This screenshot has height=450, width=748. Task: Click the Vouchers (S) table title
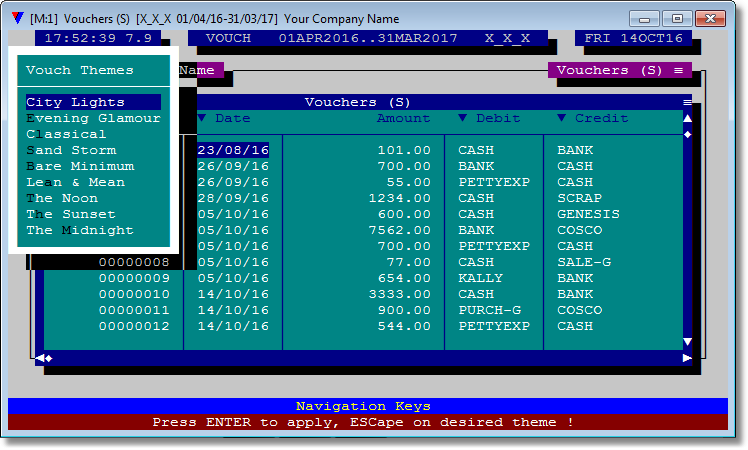(x=357, y=102)
